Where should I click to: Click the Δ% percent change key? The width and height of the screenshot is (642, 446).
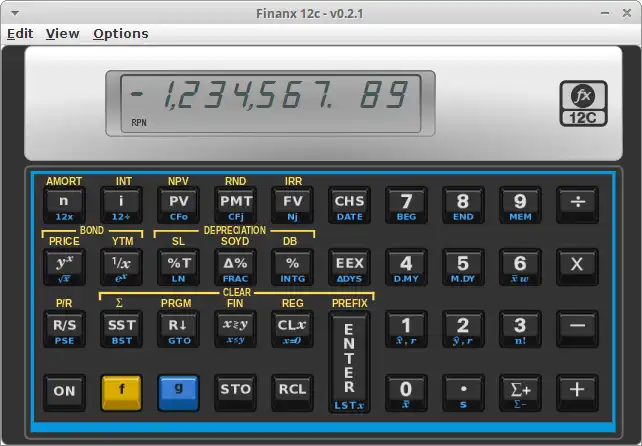point(235,267)
